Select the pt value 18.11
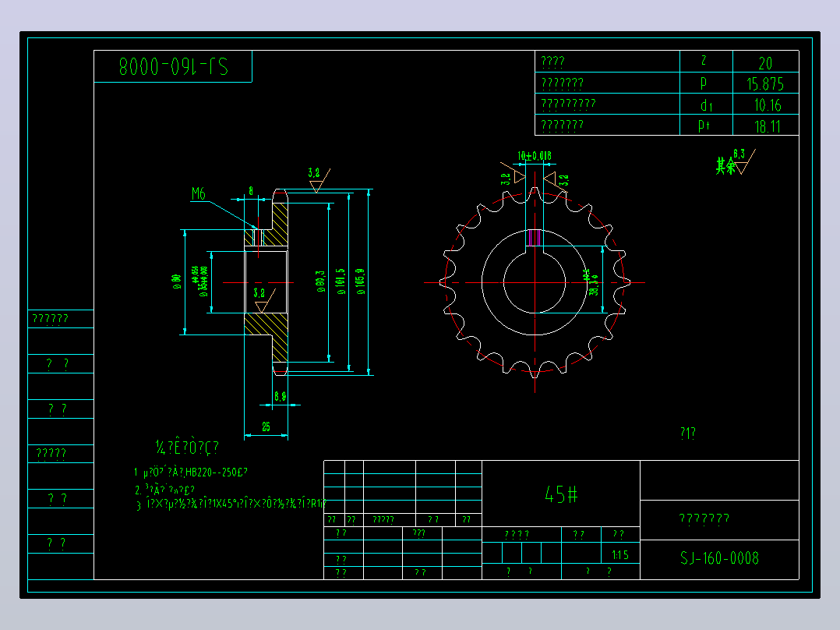The image size is (840, 630). click(768, 126)
